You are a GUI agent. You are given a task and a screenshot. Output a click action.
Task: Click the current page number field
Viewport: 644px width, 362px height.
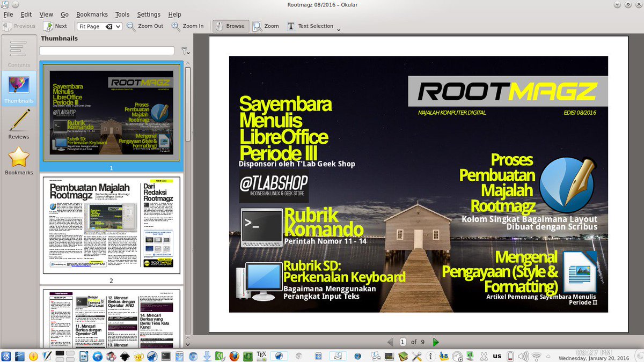pos(403,342)
